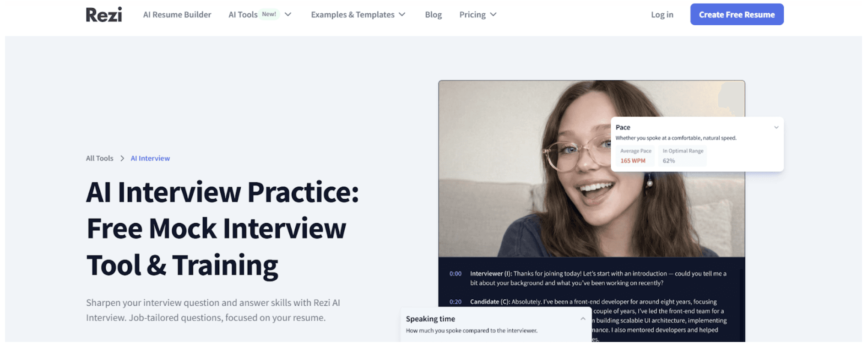Click the 62% optimal range stat
This screenshot has height=347, width=868.
[x=669, y=161]
